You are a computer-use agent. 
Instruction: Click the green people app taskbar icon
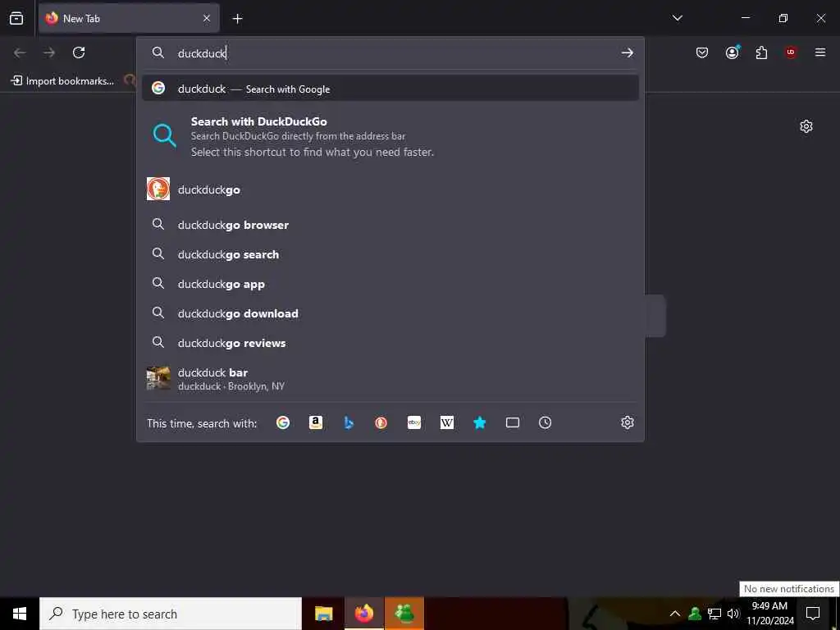404,614
